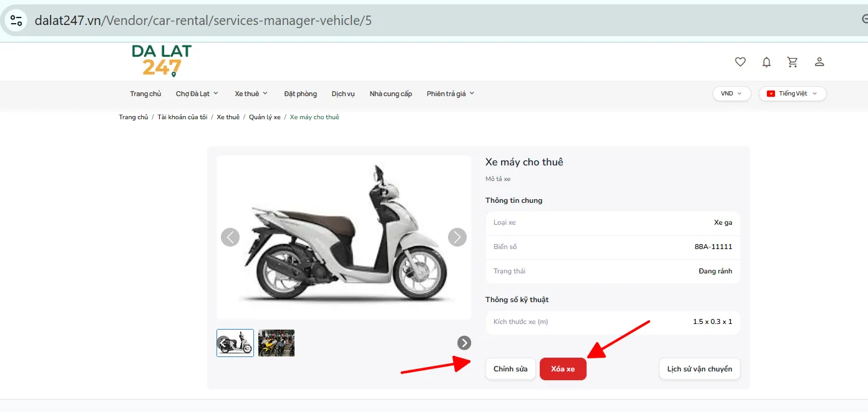Go home via the DA LAT 247 logo

(162, 61)
